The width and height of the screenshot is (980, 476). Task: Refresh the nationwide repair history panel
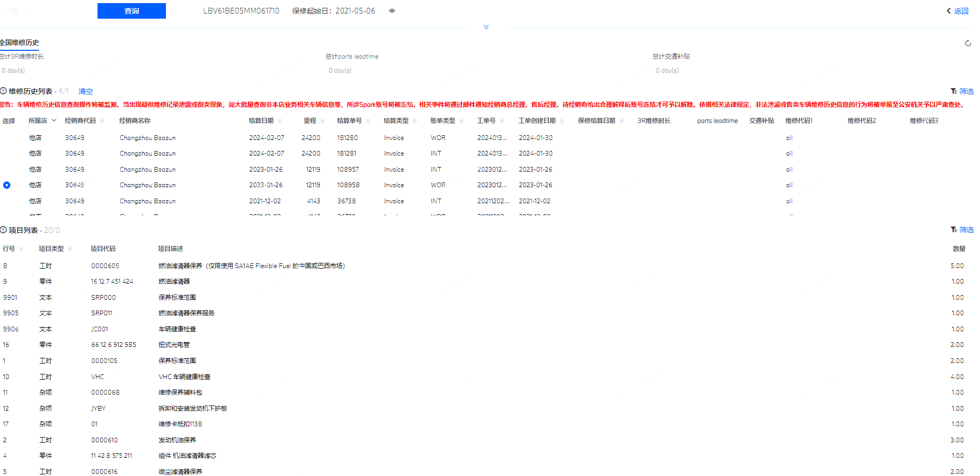(968, 44)
